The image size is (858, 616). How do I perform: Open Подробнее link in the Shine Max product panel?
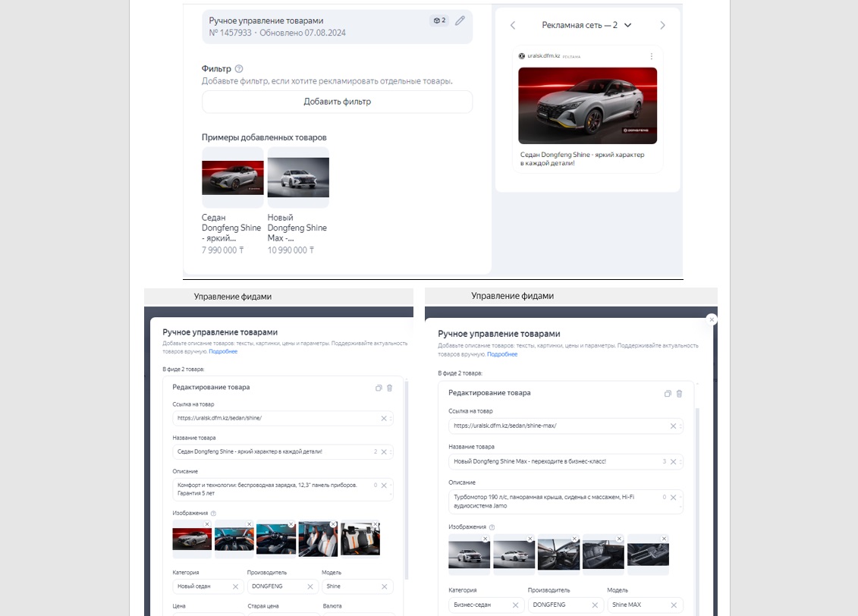[x=501, y=354]
